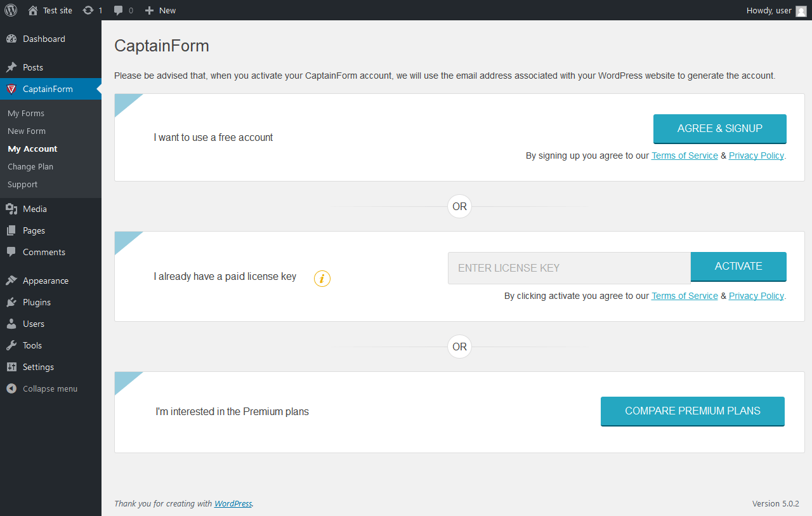Click the Appearance paintbrush icon

click(11, 281)
